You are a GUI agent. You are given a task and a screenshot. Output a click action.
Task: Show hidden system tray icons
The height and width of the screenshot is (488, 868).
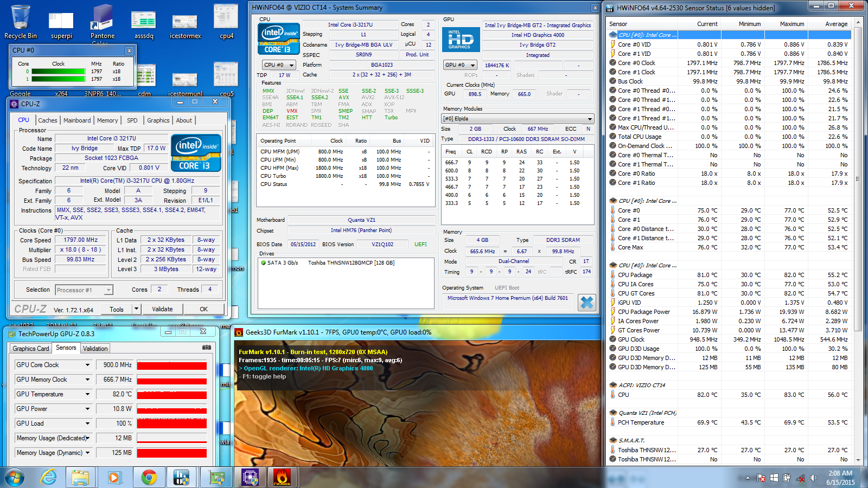(748, 478)
